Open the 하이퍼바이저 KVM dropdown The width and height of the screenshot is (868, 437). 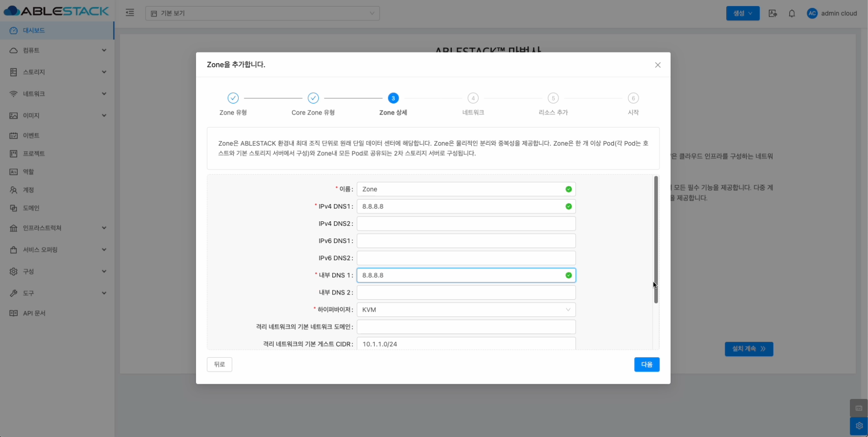(x=466, y=309)
